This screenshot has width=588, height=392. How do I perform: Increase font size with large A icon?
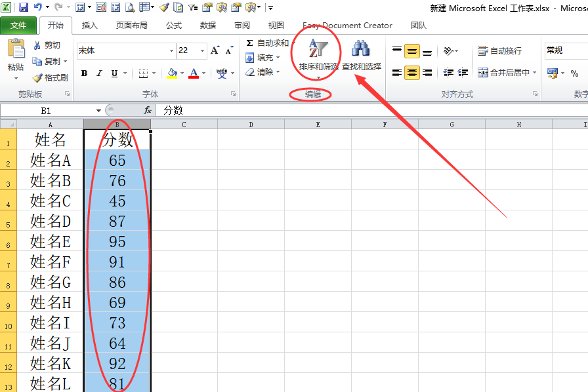[215, 50]
